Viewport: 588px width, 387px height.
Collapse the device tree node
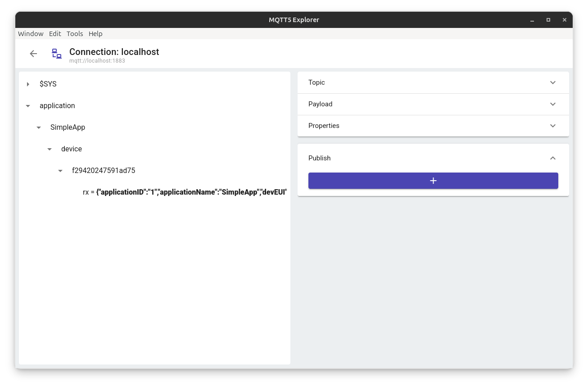[50, 149]
